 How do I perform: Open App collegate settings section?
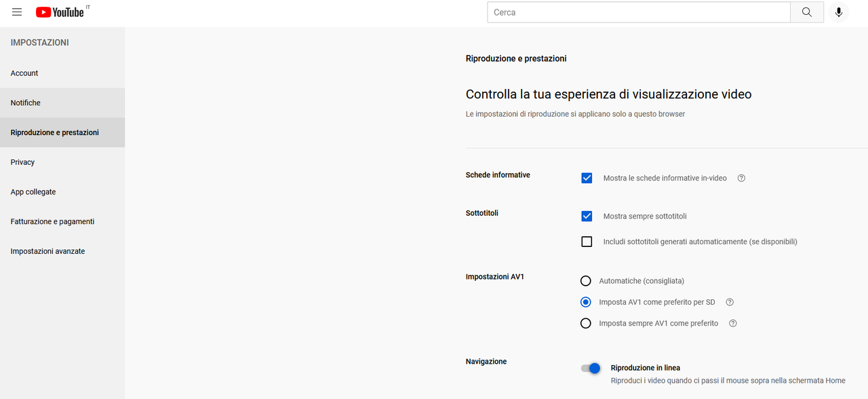click(x=62, y=192)
